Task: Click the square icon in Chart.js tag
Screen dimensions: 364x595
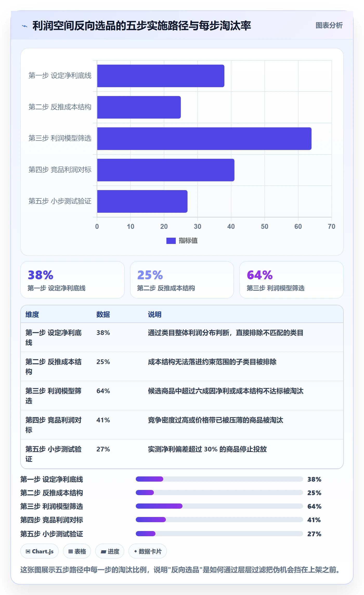Action: pyautogui.click(x=28, y=551)
